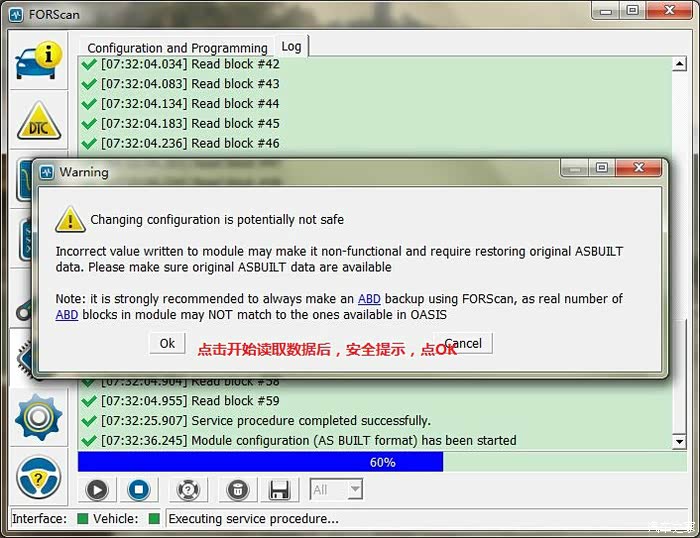The image size is (700, 538).
Task: Open the Service gear icon section
Action: [38, 417]
